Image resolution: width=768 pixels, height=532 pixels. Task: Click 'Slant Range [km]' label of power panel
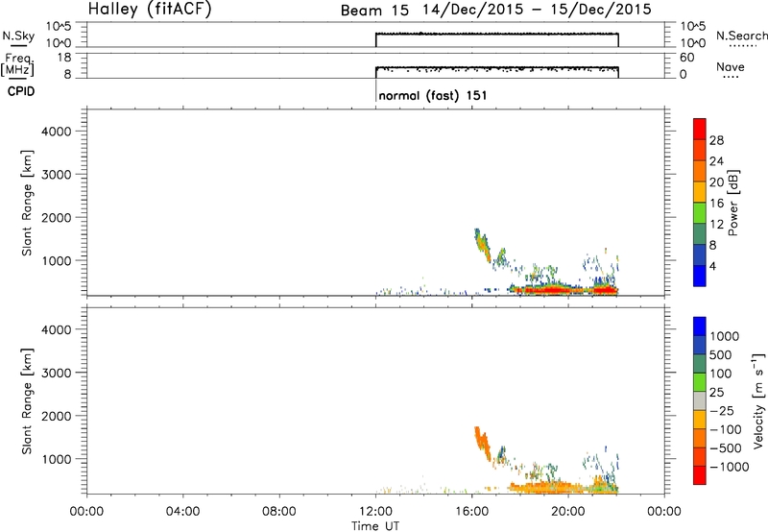27,203
